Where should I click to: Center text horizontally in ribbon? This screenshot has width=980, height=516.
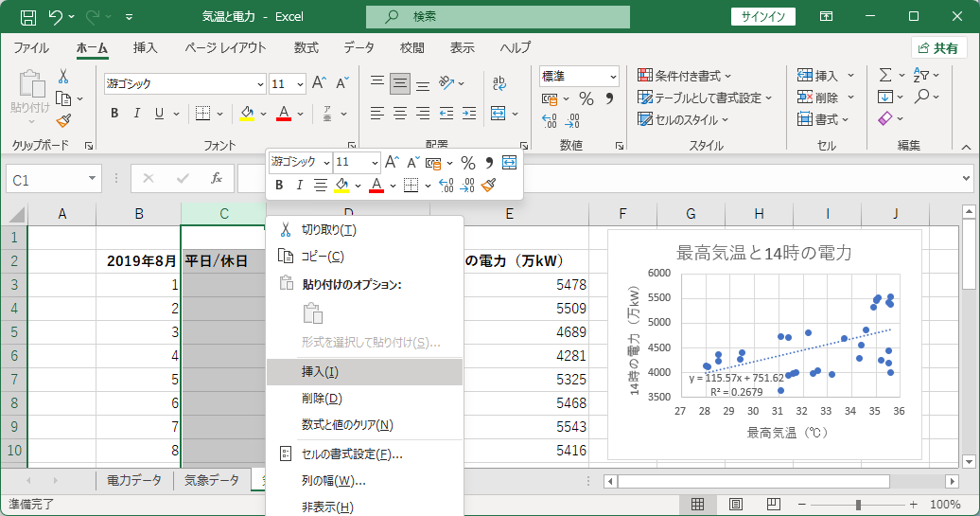[400, 114]
